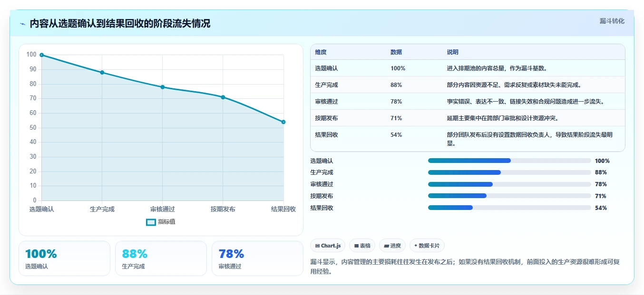644x295 pixels.
Task: Click the lightning icon beside the title
Action: pos(23,24)
